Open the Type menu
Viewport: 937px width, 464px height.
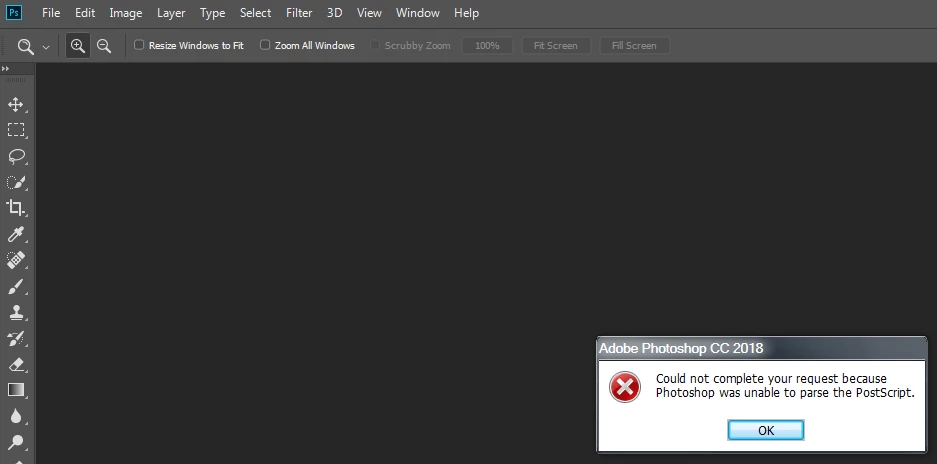pyautogui.click(x=212, y=13)
